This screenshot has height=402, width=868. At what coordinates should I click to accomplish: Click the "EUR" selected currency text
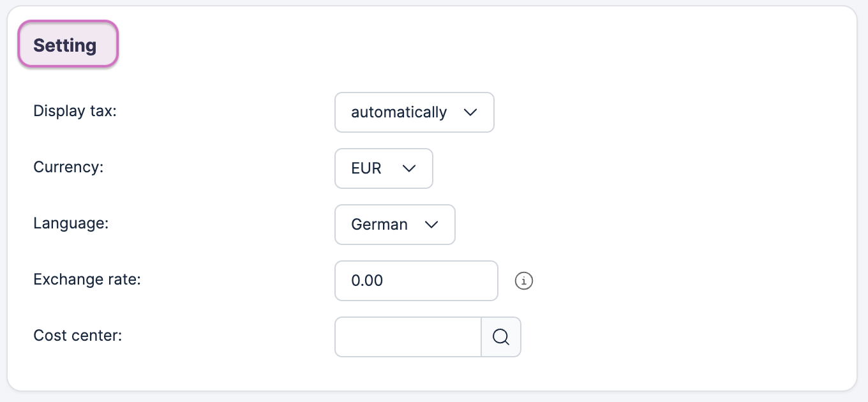click(366, 168)
